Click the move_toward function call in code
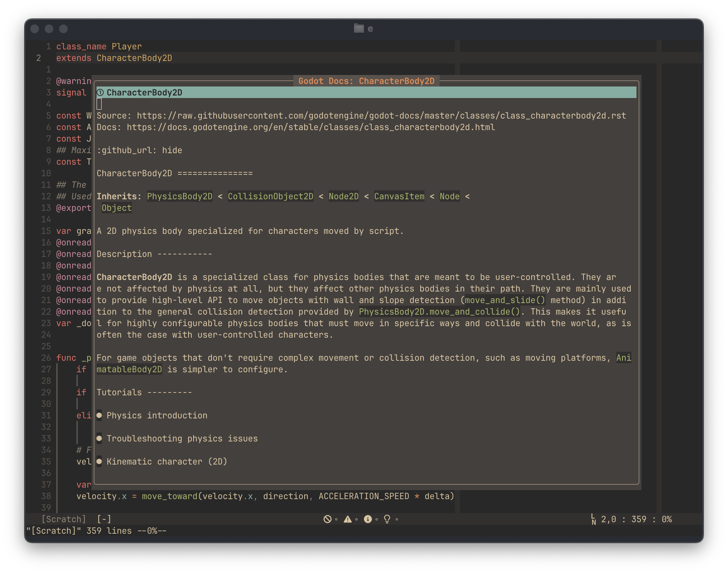 pos(169,496)
